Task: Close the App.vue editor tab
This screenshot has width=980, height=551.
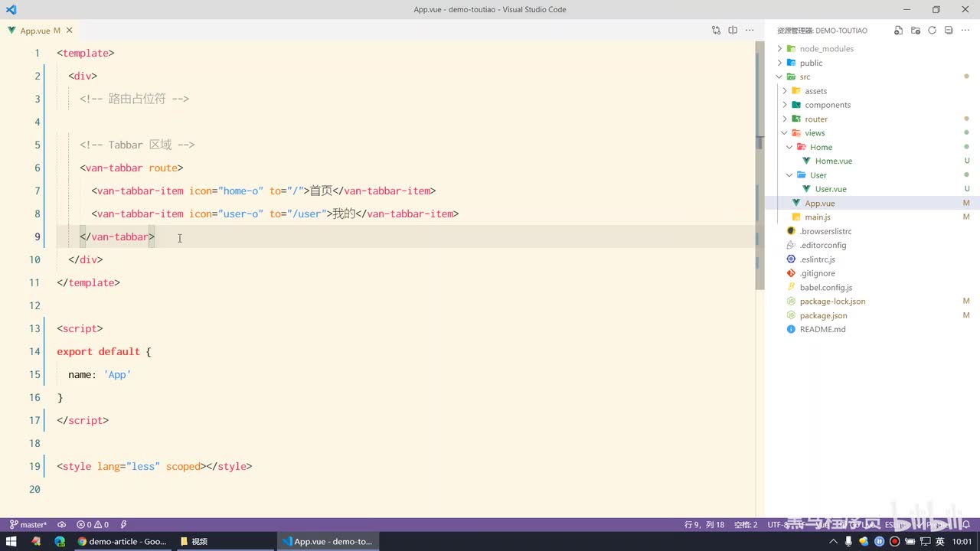Action: tap(70, 31)
